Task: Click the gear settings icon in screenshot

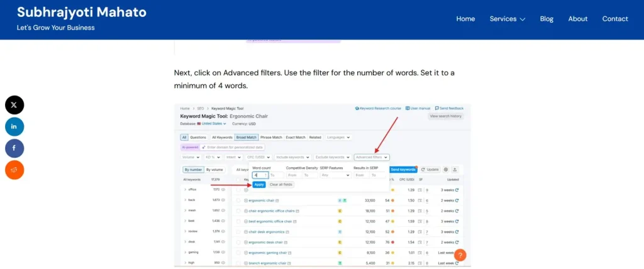Action: coord(446,170)
